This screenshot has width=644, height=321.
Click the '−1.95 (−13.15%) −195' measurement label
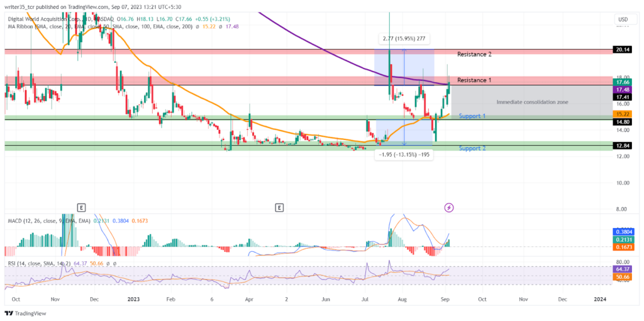[404, 155]
